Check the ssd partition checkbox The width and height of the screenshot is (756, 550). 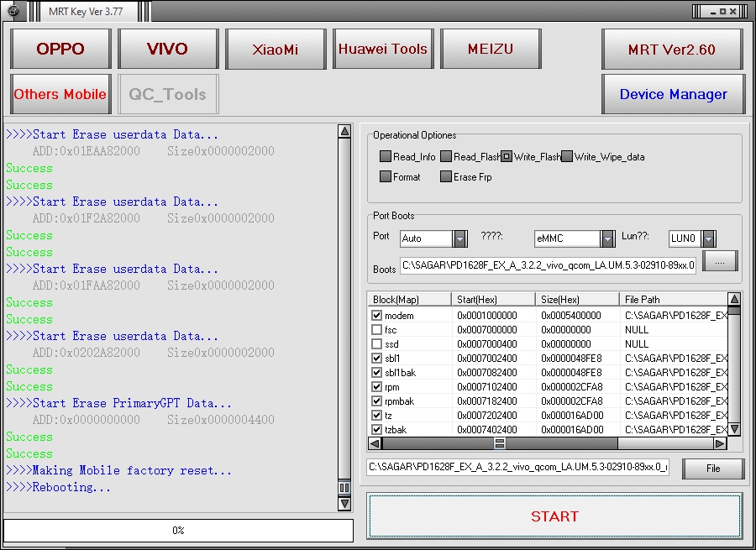[376, 343]
